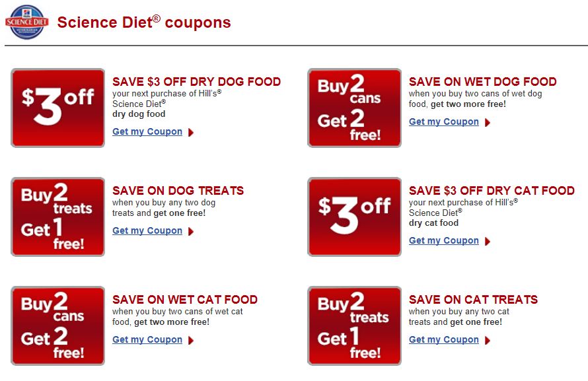Get my Coupon link for dry dog food
This screenshot has height=381, width=588.
(147, 132)
